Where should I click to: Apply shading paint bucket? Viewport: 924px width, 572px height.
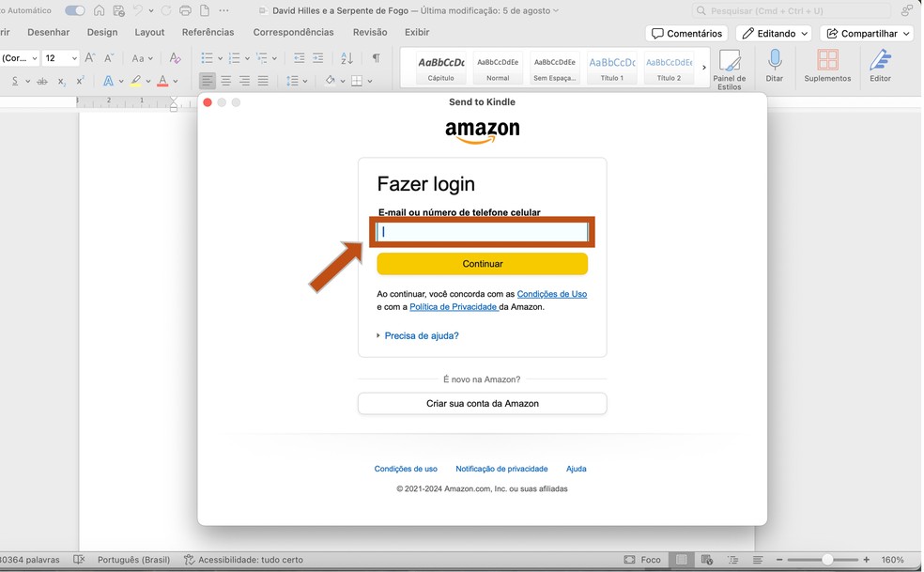click(x=330, y=81)
